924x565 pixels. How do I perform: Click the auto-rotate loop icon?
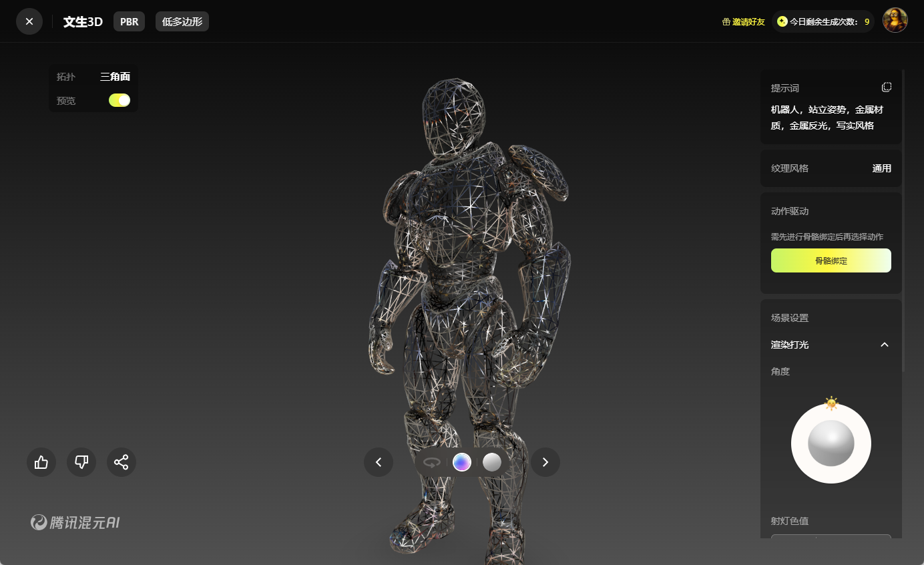click(x=432, y=462)
